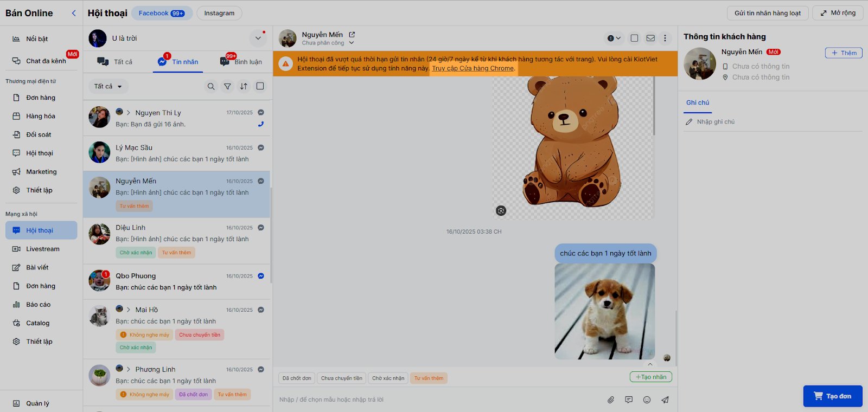
Task: Open the priority exclamation dropdown in the chat header
Action: pyautogui.click(x=614, y=38)
